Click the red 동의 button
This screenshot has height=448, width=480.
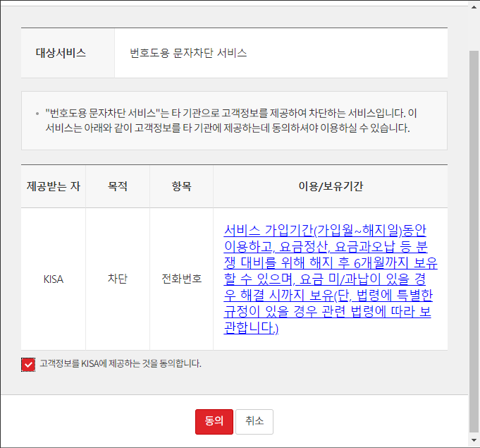coord(214,421)
